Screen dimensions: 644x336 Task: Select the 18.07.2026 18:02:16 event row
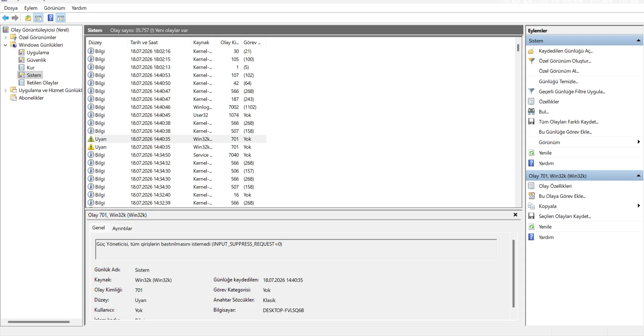pos(177,51)
